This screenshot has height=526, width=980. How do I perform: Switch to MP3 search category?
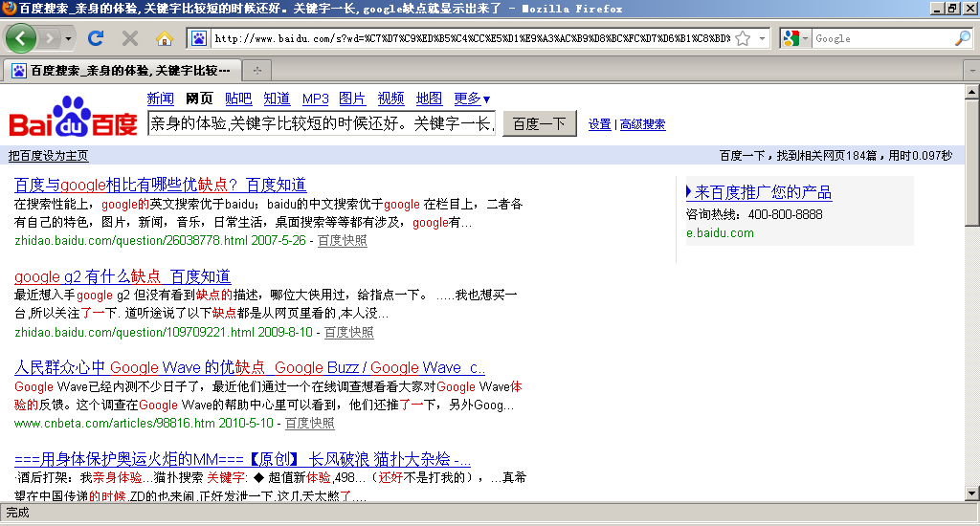tap(315, 99)
